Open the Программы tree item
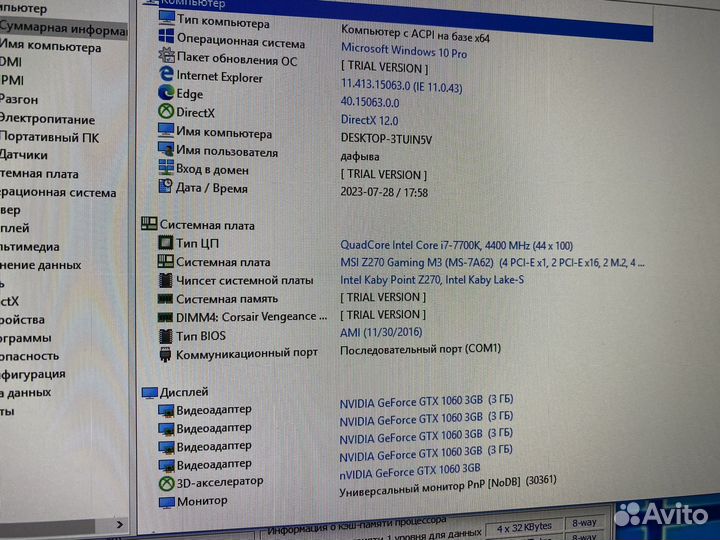Viewport: 720px width, 540px height. pyautogui.click(x=25, y=338)
